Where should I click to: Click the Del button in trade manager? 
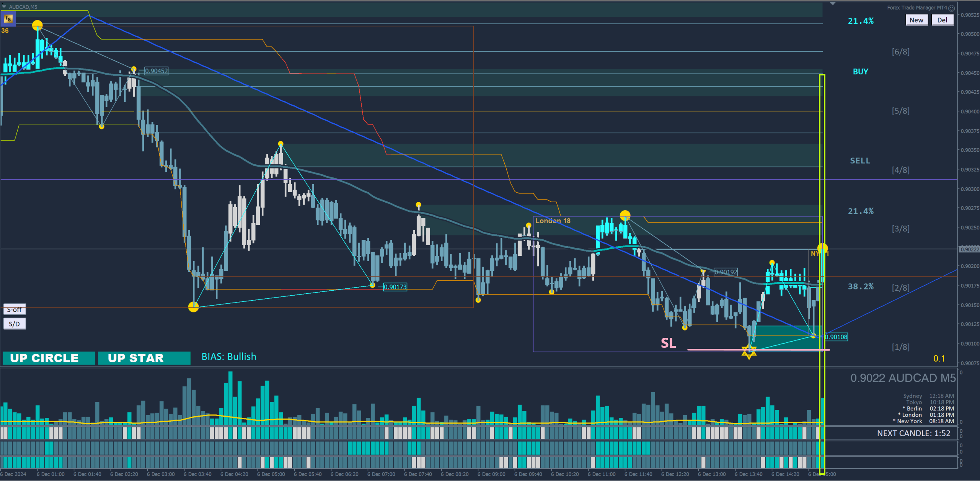tap(942, 20)
